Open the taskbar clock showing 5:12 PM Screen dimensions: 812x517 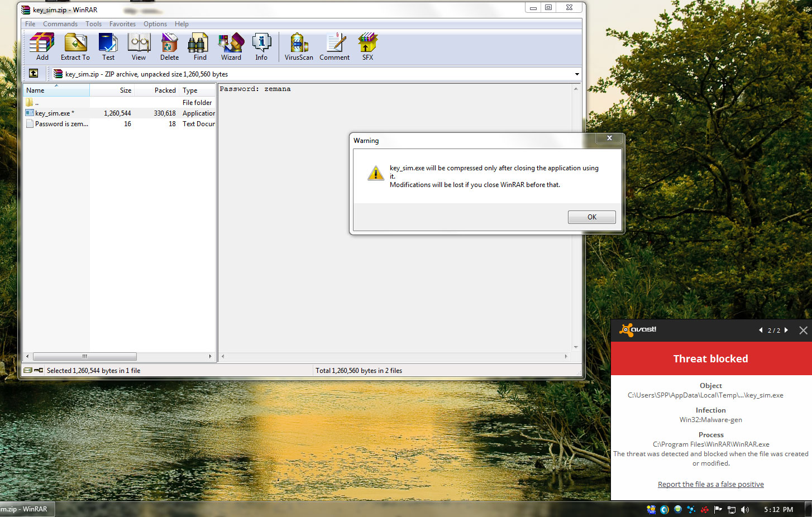(778, 509)
